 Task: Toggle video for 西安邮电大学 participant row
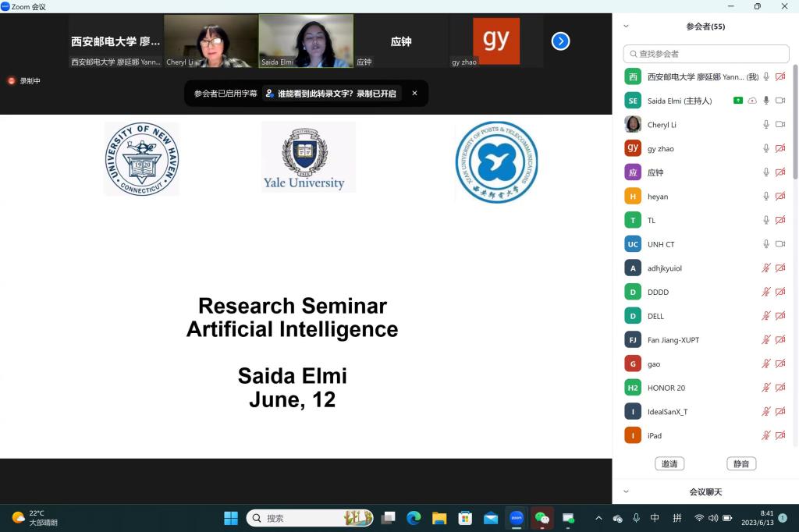pyautogui.click(x=780, y=77)
